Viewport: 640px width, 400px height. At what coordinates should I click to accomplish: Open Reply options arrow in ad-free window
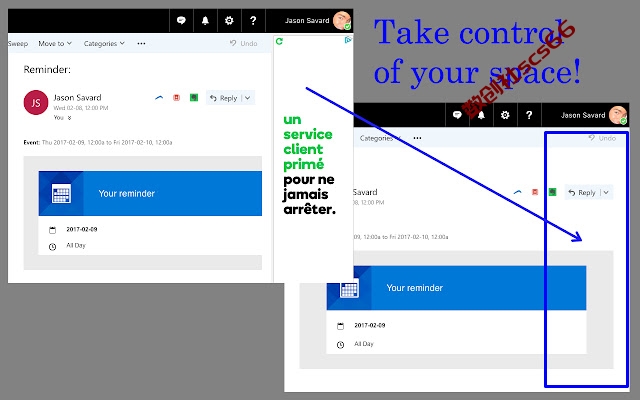[606, 193]
